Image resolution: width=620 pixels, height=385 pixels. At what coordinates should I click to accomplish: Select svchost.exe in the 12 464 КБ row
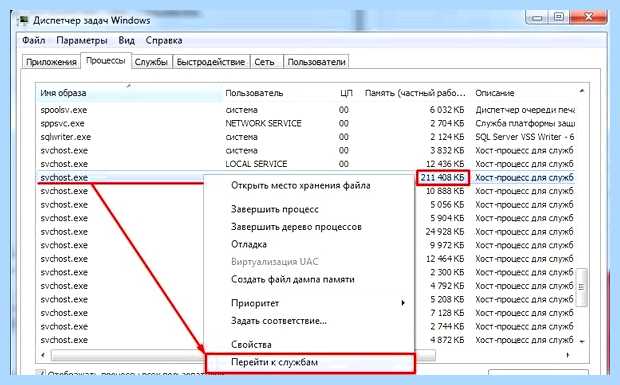[64, 259]
